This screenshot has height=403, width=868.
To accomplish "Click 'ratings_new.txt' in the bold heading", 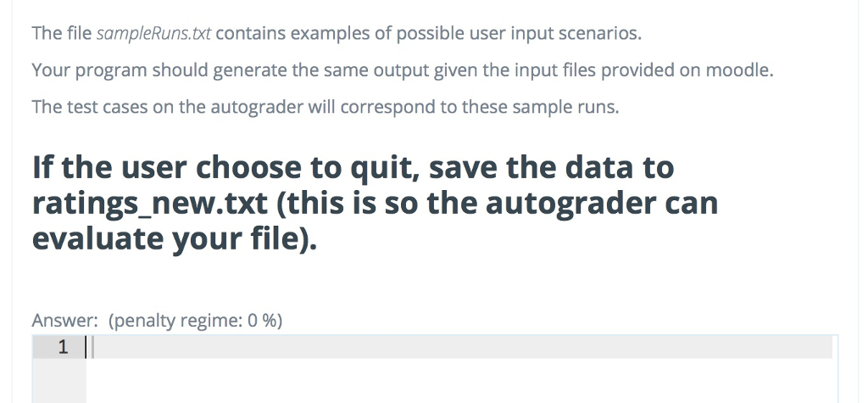I will tap(148, 204).
